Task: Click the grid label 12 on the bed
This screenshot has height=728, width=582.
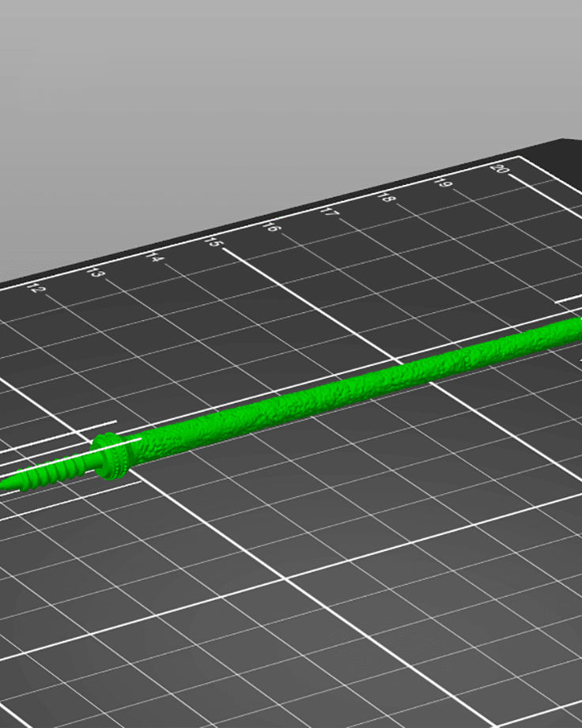Action: [x=36, y=288]
